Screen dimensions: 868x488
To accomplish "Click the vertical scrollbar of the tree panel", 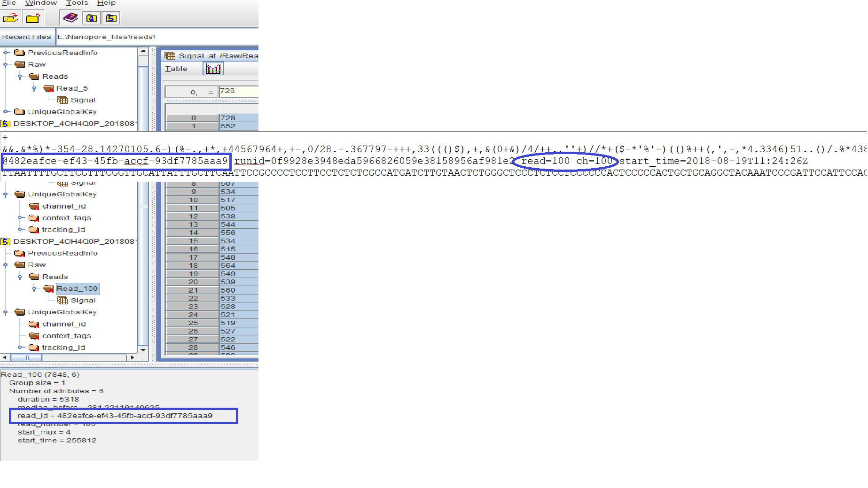I will pos(143,207).
